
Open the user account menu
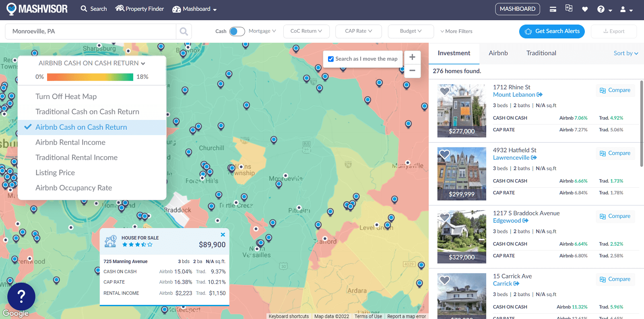point(626,9)
